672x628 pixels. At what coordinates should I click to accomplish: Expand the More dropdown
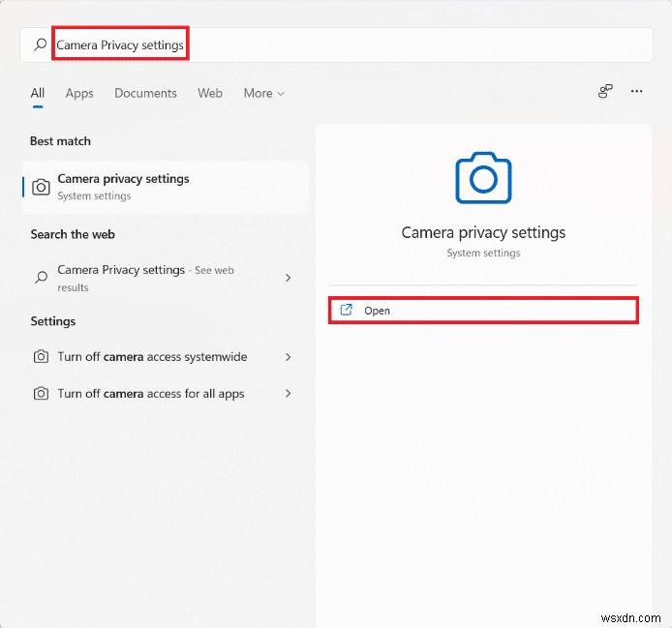pyautogui.click(x=263, y=93)
